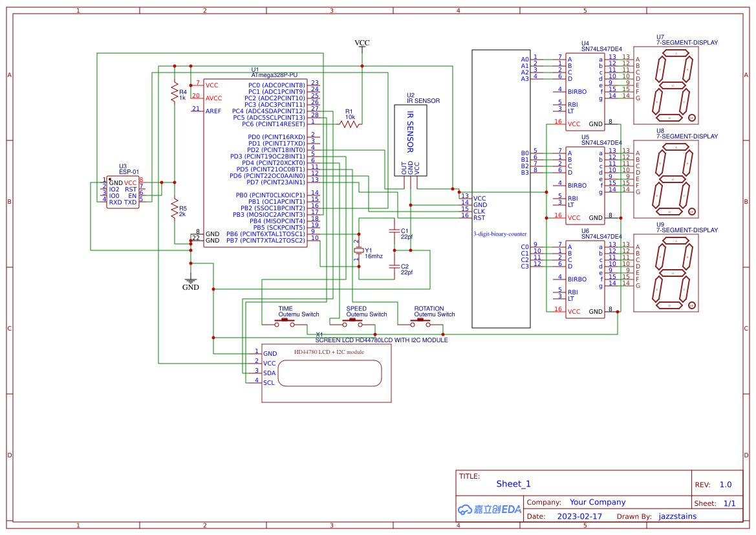Click the PC4 (ADC4SDAPCINT12) pin label
756x535 pixels.
coord(268,111)
